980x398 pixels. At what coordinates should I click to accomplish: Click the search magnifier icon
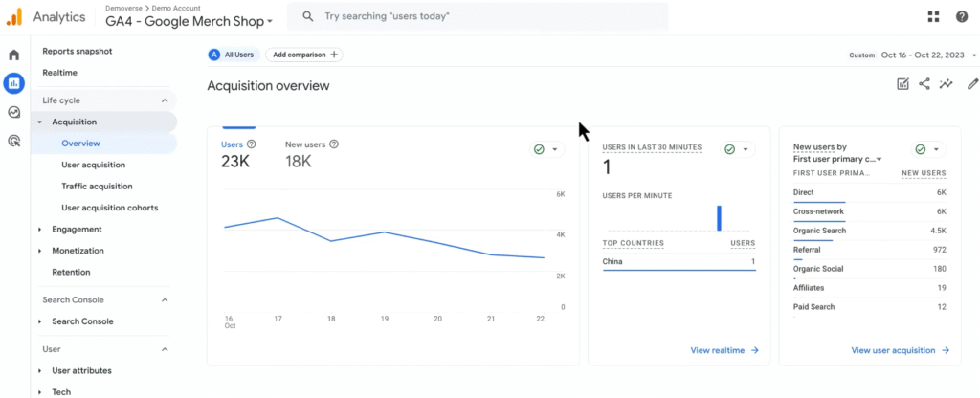click(x=307, y=16)
